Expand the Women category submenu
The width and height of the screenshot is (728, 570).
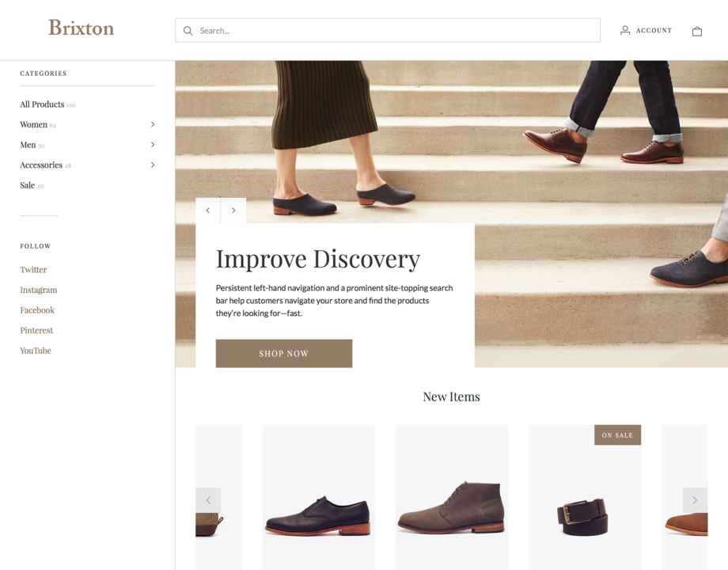pos(153,124)
